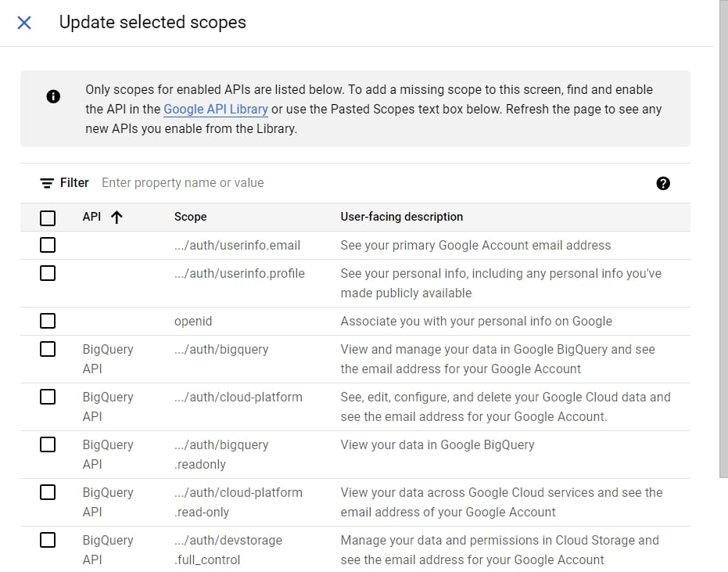
Task: Click the Filter list icon
Action: click(x=47, y=183)
